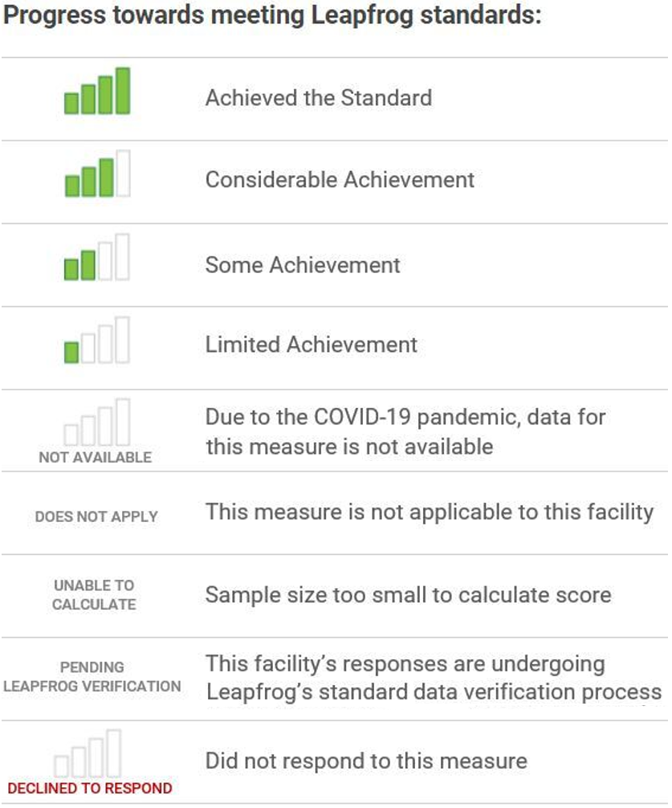Click the COVID-19 pandemic data unavailable text
This screenshot has height=808, width=672.
click(x=405, y=432)
